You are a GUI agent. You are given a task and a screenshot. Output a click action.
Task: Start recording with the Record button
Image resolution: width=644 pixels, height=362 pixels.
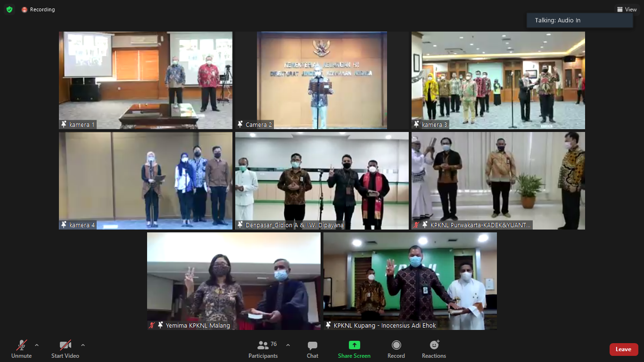[x=396, y=349]
